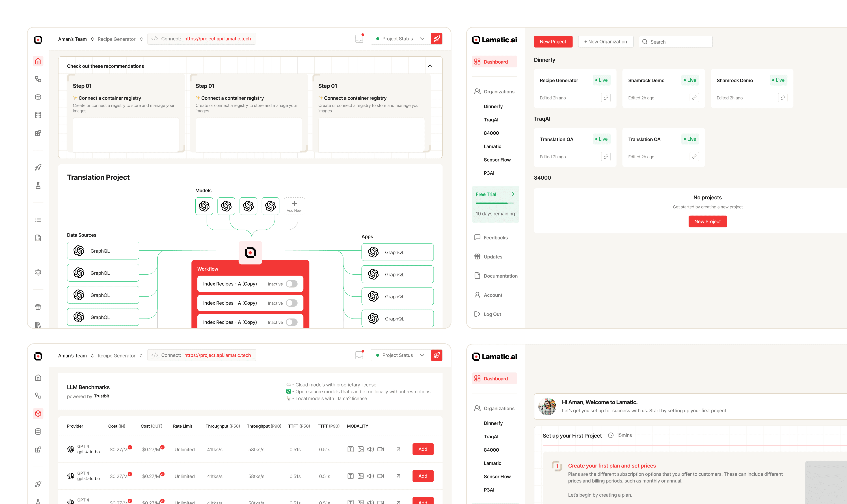Open Updates in the sidebar
847x504 pixels.
[x=488, y=257]
